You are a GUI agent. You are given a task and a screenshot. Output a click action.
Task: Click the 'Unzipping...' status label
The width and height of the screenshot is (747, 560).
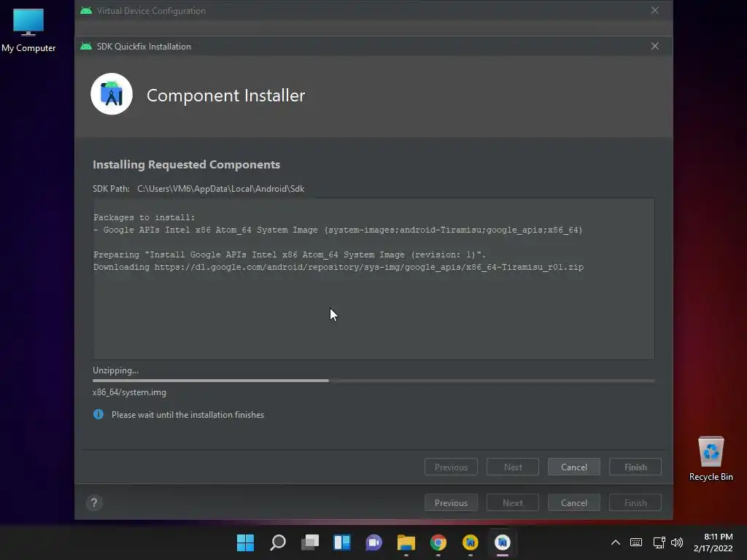[116, 370]
